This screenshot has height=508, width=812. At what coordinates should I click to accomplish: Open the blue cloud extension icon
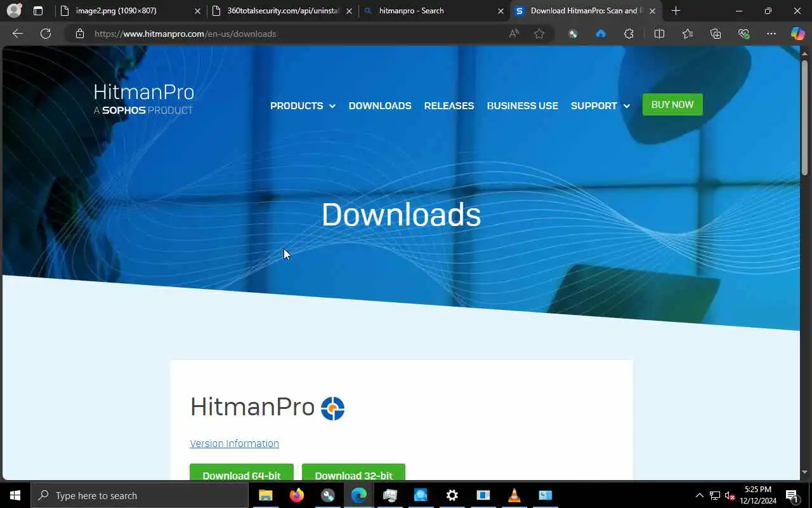[601, 34]
